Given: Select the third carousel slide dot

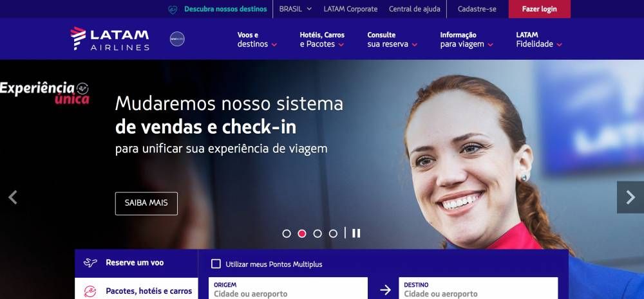Looking at the screenshot, I should [317, 234].
